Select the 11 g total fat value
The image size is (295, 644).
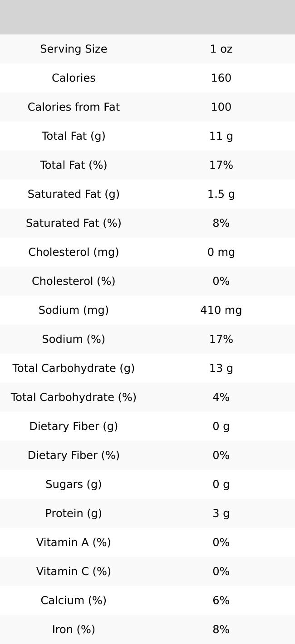[x=221, y=136]
